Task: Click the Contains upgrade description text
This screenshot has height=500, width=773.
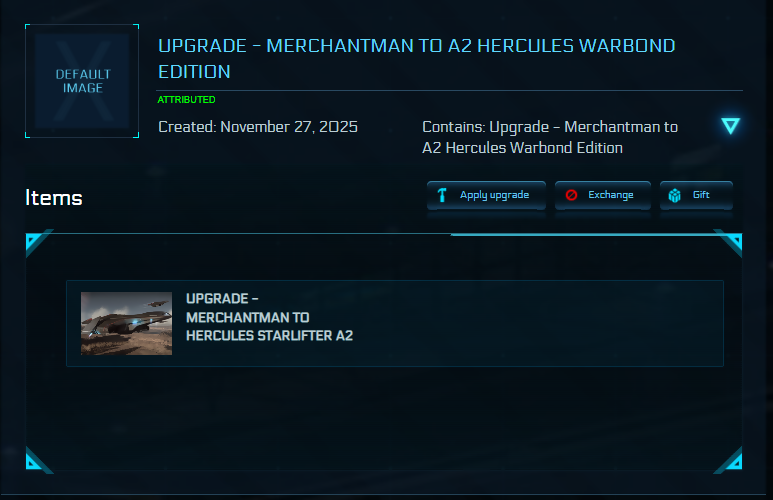Action: click(x=550, y=138)
